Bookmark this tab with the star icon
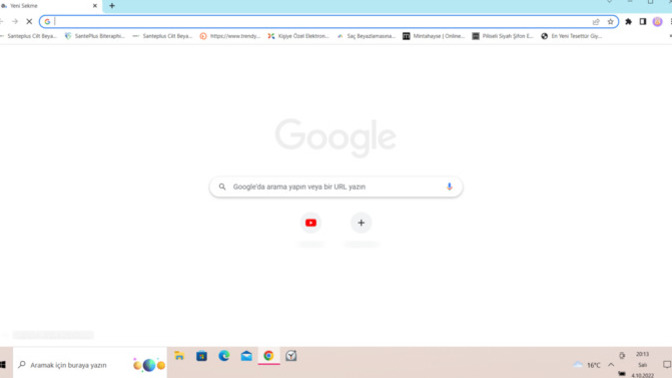The height and width of the screenshot is (378, 672). coord(610,22)
